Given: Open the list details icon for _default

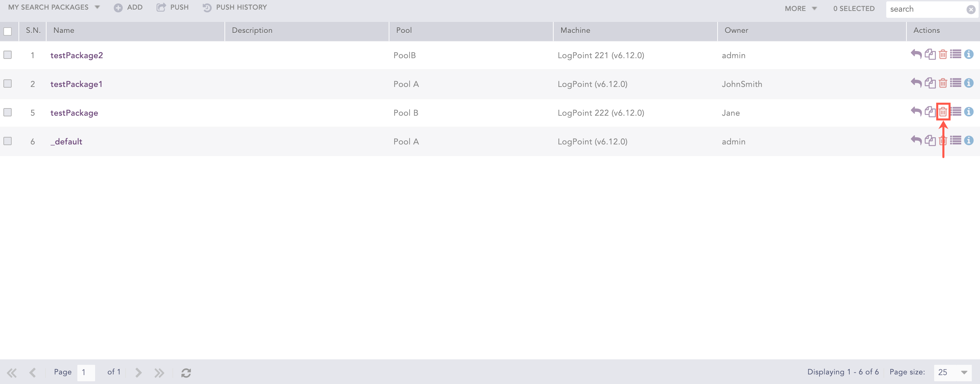Looking at the screenshot, I should point(956,140).
